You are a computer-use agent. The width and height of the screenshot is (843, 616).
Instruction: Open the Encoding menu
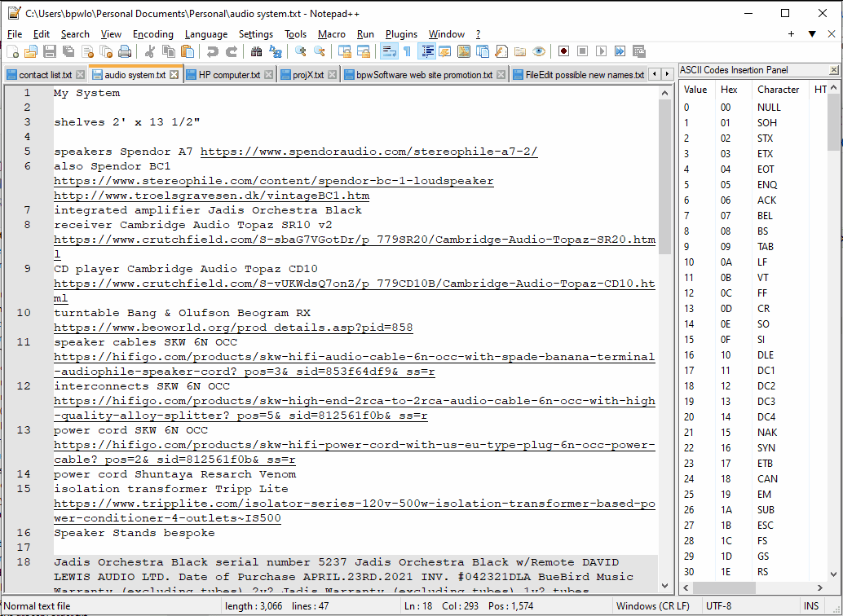153,34
